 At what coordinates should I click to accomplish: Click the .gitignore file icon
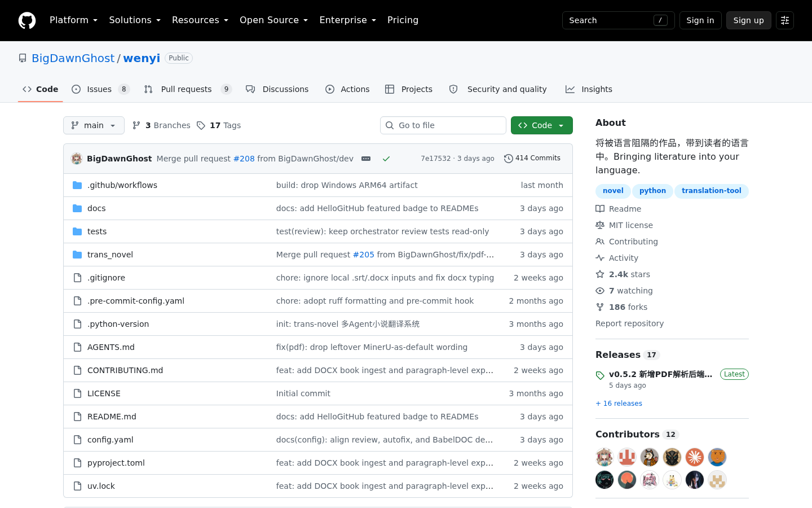[x=77, y=278]
